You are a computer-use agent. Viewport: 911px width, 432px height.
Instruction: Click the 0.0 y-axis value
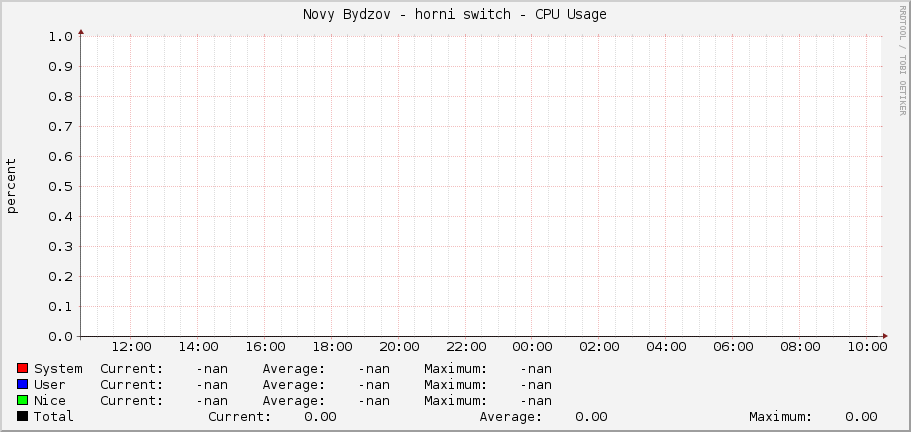(x=60, y=337)
